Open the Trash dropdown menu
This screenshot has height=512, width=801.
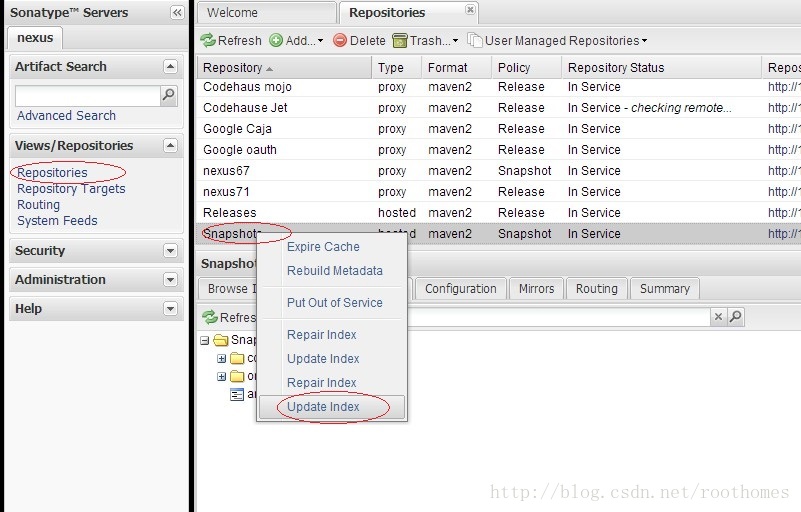[x=426, y=40]
